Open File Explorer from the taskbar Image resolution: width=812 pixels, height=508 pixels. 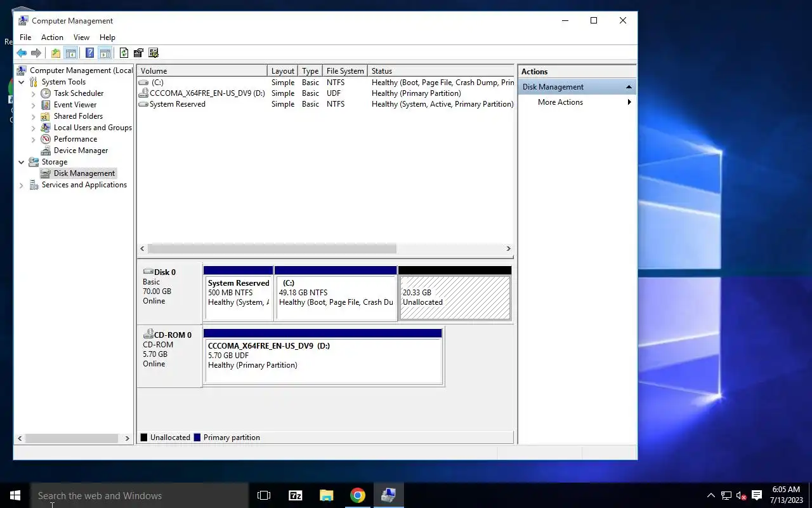click(x=326, y=495)
